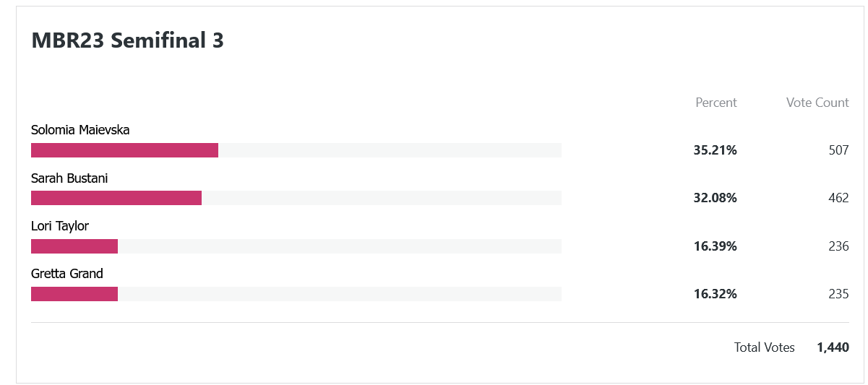Click the Percent column header
The height and width of the screenshot is (385, 868).
[x=716, y=103]
